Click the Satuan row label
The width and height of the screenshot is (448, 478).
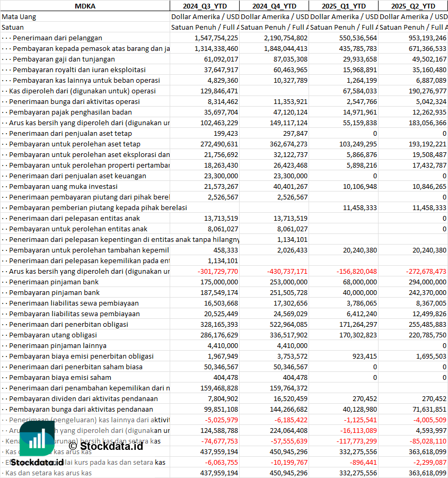[x=13, y=28]
